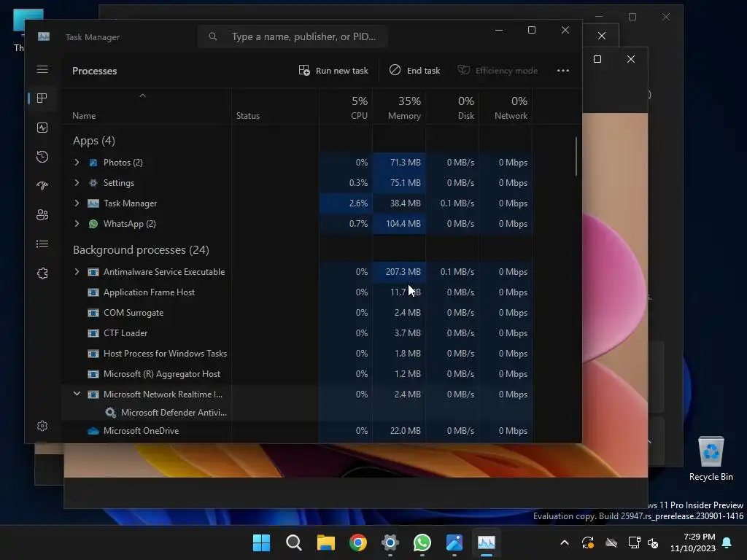The height and width of the screenshot is (560, 747).
Task: Click the disabled Efficiency mode button
Action: (498, 71)
